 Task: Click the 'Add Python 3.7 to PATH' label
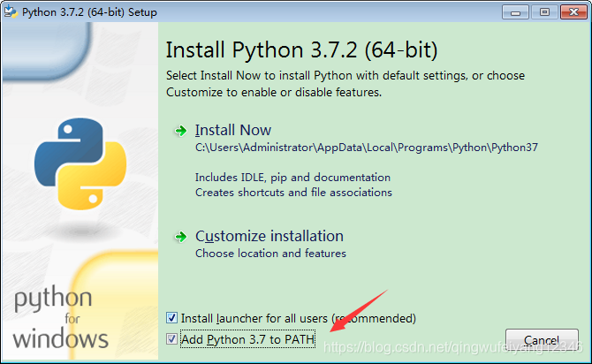(x=247, y=339)
